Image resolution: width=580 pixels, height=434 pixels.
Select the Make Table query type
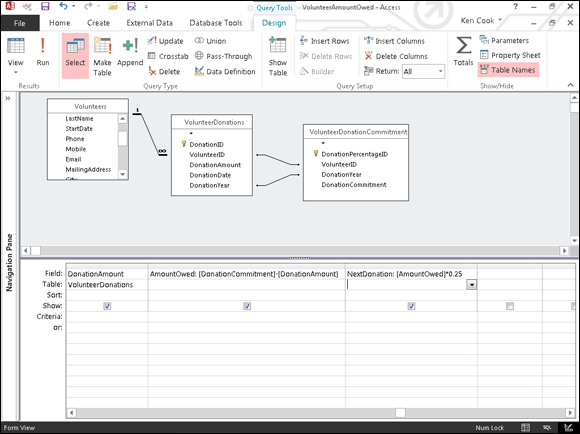point(102,56)
